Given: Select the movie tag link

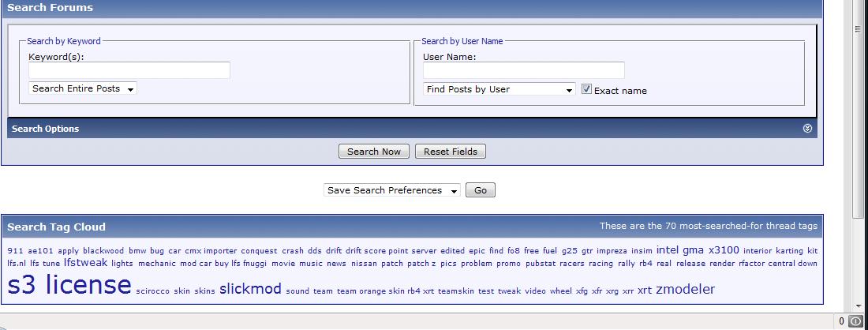Looking at the screenshot, I should pyautogui.click(x=282, y=264).
